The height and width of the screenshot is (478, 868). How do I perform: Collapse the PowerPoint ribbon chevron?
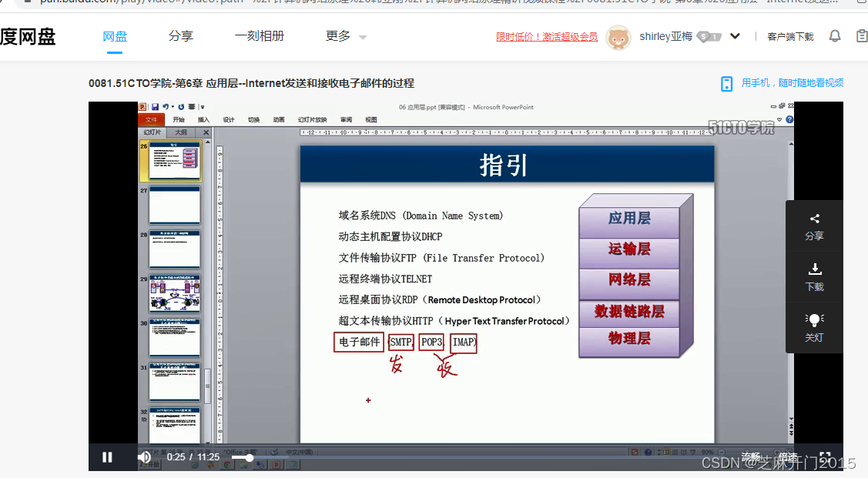[779, 119]
